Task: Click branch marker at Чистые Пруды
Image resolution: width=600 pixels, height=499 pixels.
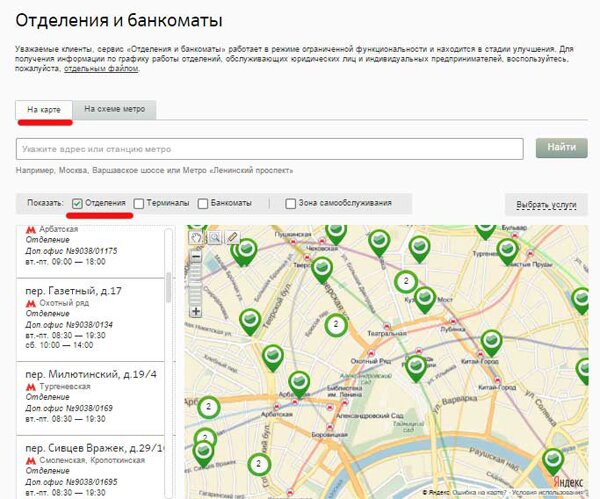Action: [x=508, y=251]
